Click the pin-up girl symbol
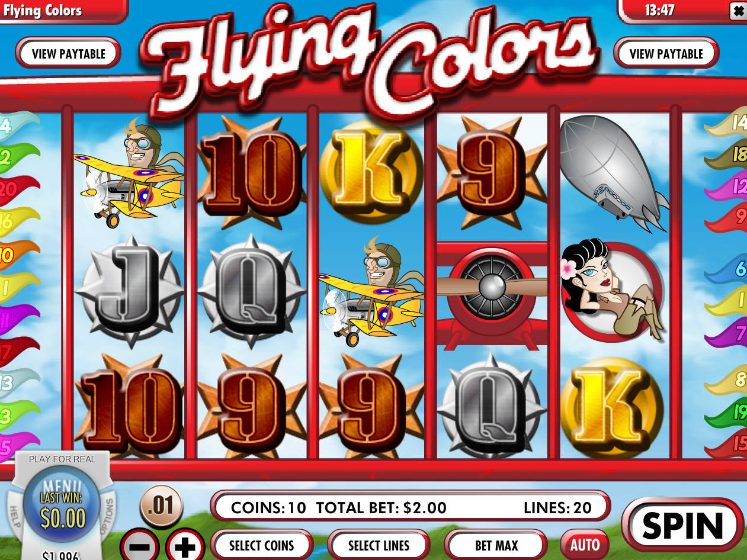 [613, 289]
